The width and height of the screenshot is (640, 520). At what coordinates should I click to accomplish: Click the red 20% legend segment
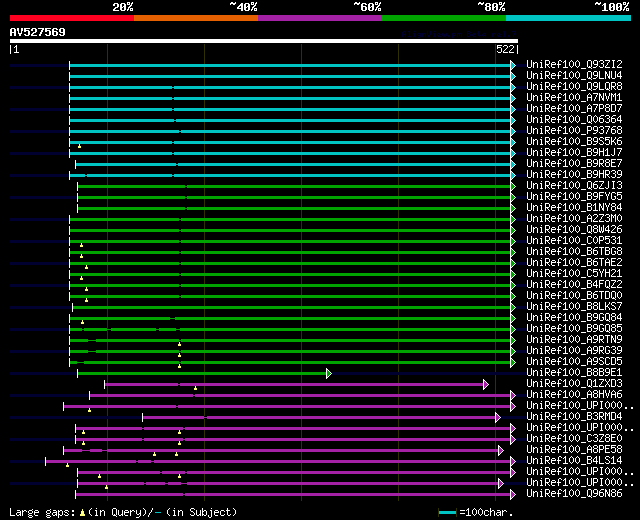[x=72, y=18]
